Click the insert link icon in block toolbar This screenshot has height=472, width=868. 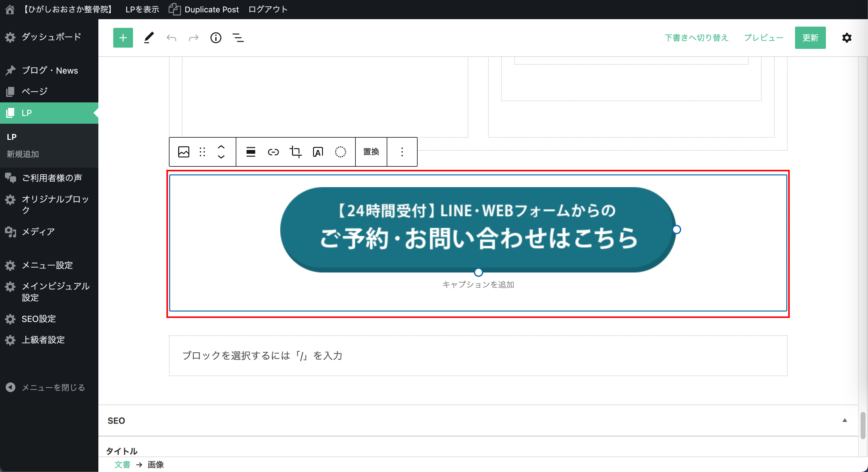(273, 152)
